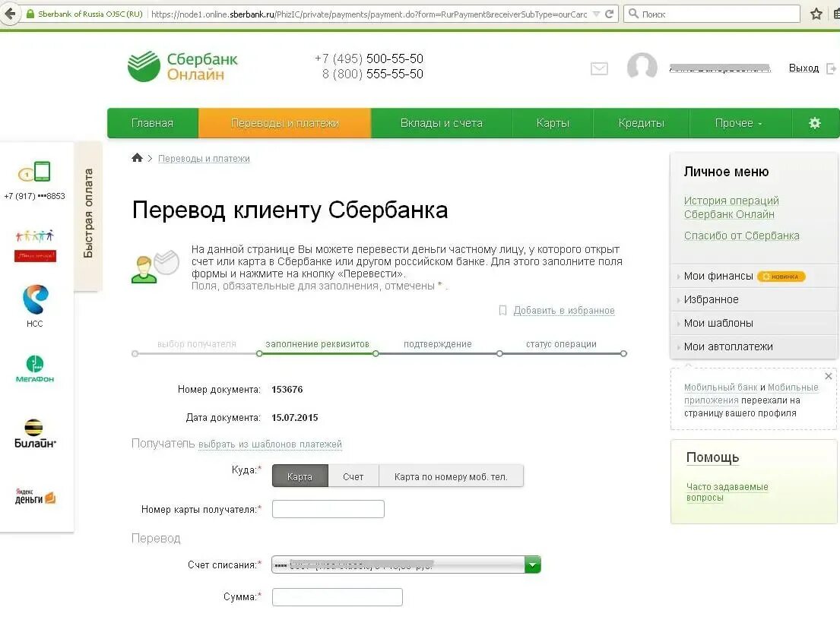Click document date 15.07.2015
840x623 pixels.
[x=295, y=417]
